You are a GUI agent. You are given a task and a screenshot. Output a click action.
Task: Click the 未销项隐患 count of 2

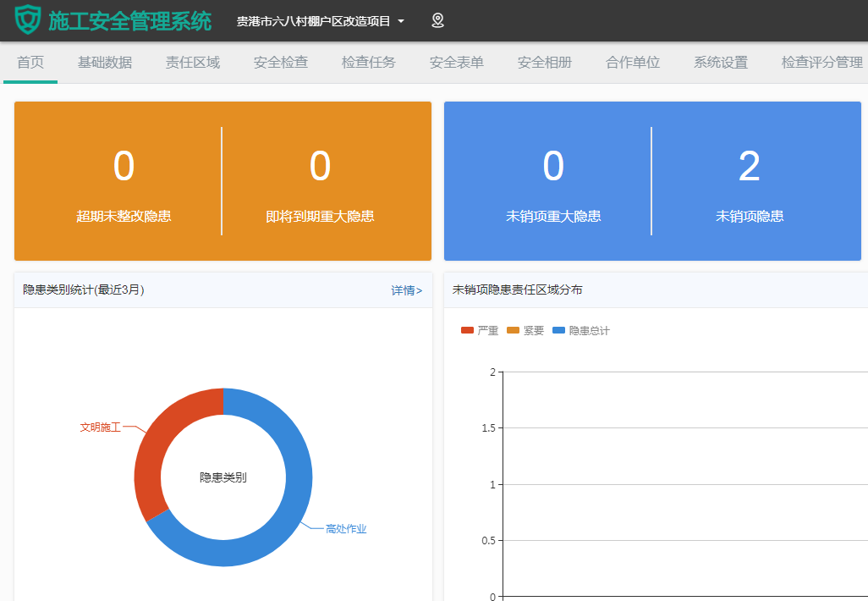pyautogui.click(x=749, y=166)
